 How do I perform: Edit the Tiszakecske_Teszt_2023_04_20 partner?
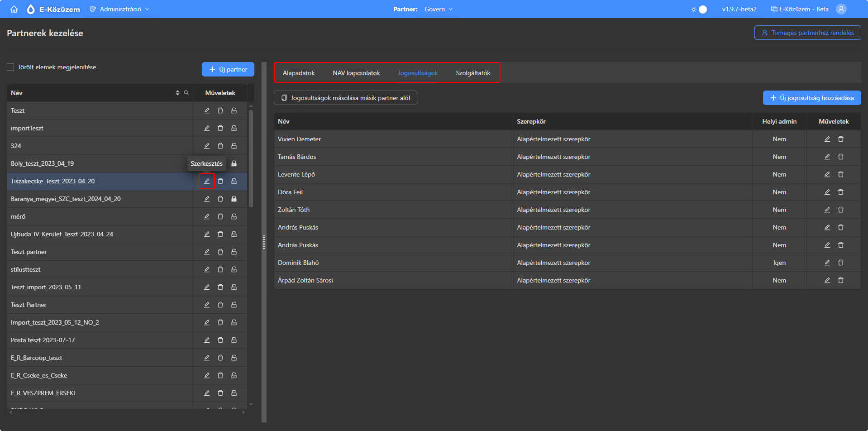[x=207, y=181]
